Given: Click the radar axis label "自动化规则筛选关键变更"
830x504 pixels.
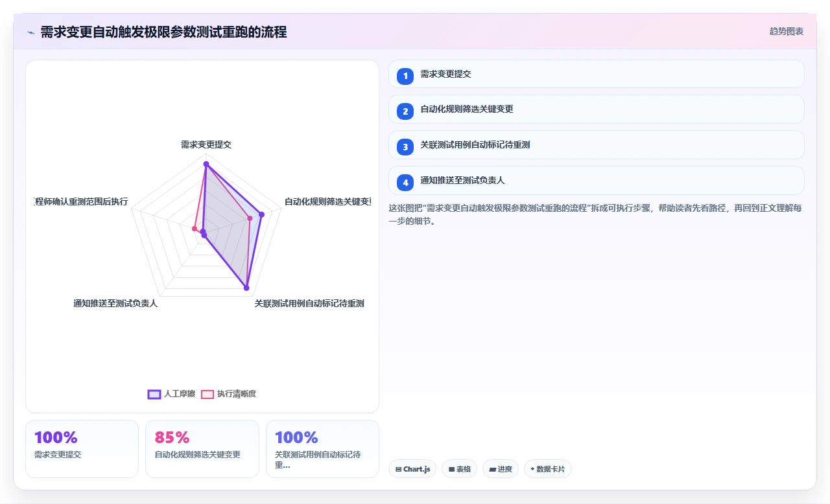Looking at the screenshot, I should (x=327, y=201).
